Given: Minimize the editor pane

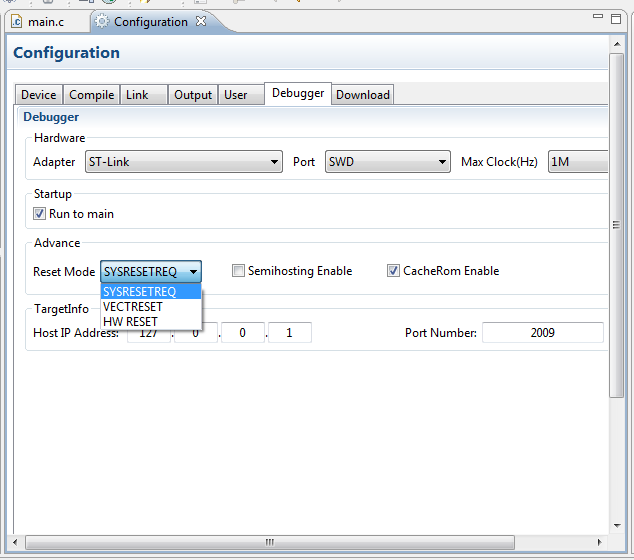Looking at the screenshot, I should (598, 16).
